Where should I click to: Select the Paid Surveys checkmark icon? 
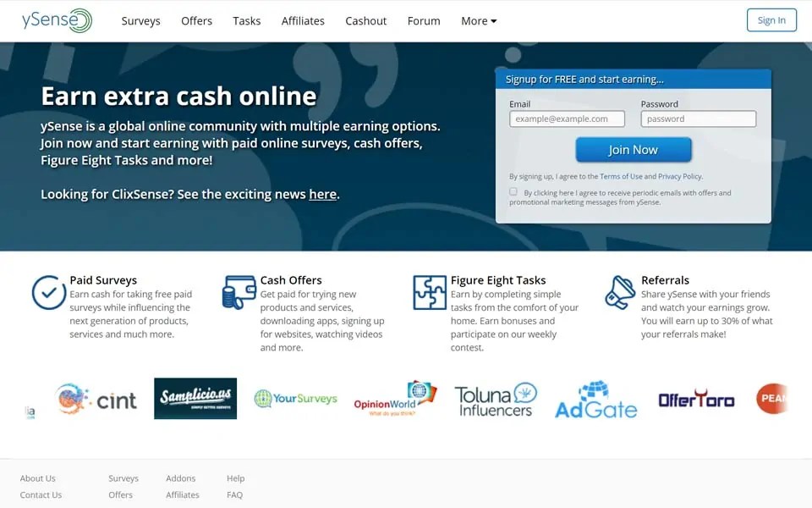[x=48, y=294]
